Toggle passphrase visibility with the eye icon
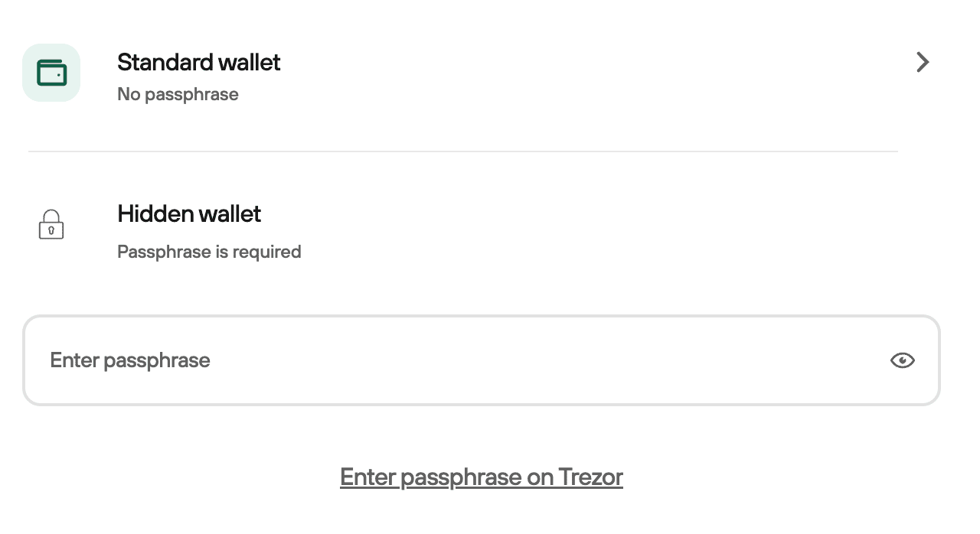The image size is (980, 534). pyautogui.click(x=903, y=360)
